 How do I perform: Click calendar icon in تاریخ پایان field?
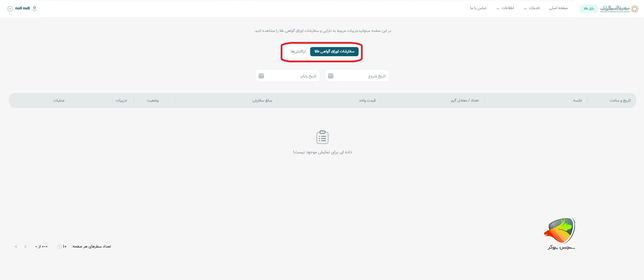[x=261, y=76]
